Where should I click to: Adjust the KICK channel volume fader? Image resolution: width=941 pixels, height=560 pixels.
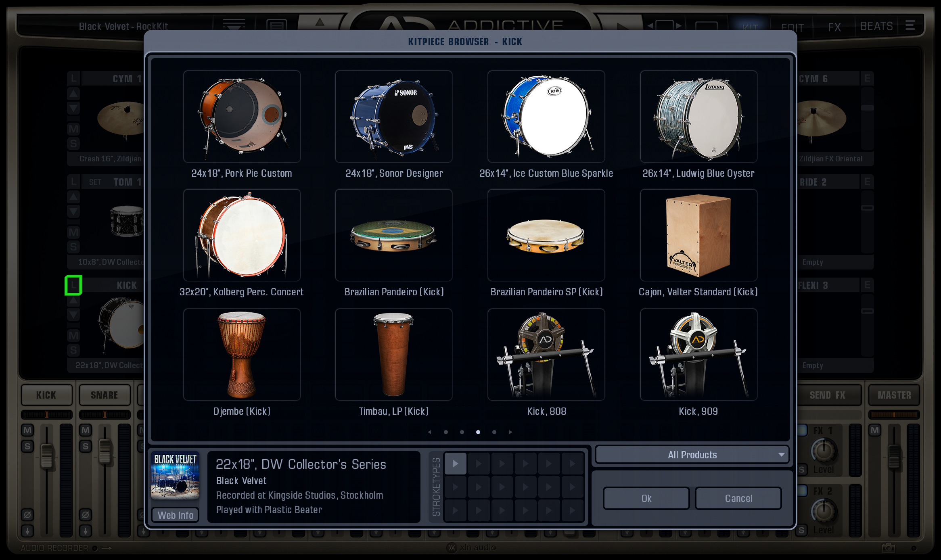[x=47, y=456]
